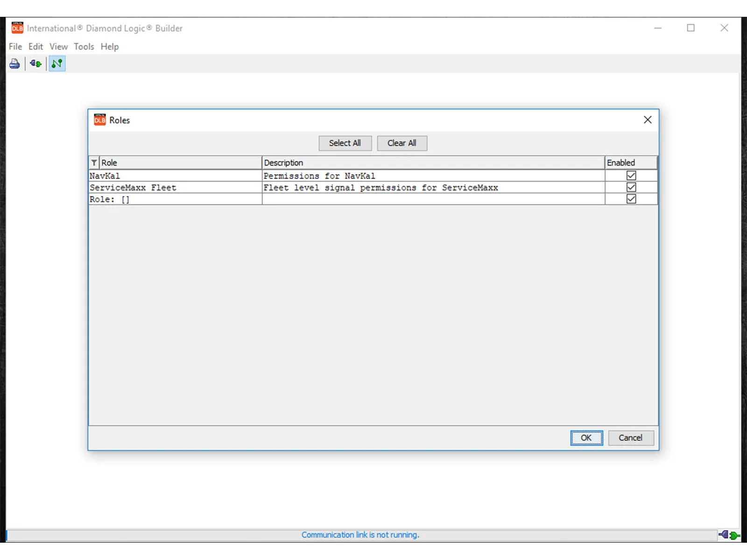Click the print toolbar icon

pyautogui.click(x=14, y=63)
